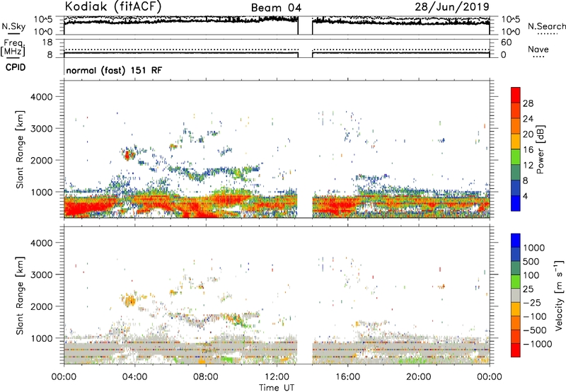
Task: Click the orange velocity patch near 2100 km
Action: pyautogui.click(x=129, y=300)
